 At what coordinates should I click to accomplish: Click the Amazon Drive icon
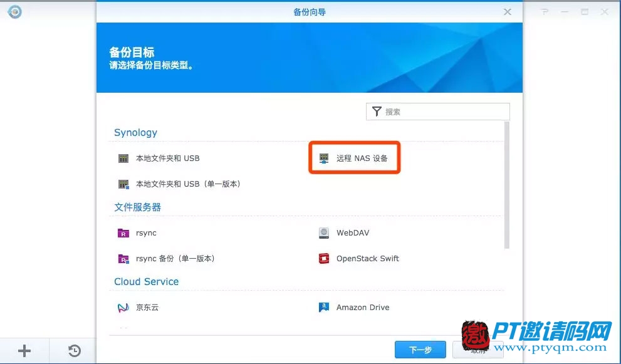324,308
